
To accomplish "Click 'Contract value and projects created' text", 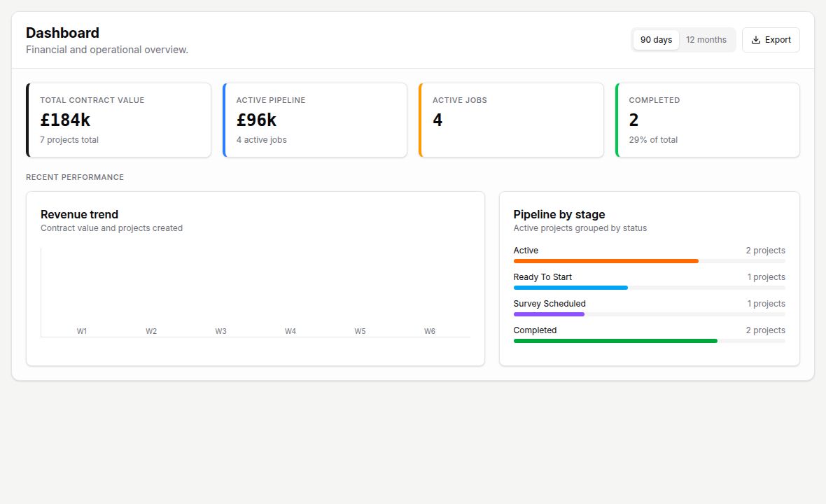I will (x=112, y=228).
